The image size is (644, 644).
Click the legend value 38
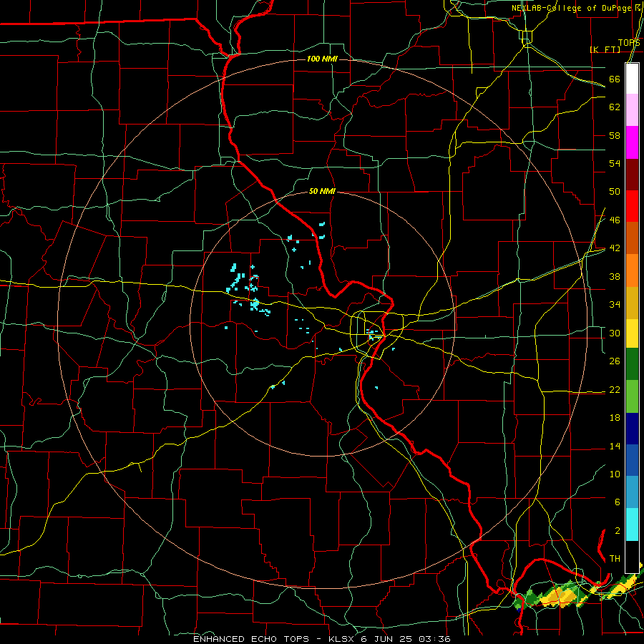click(x=615, y=276)
